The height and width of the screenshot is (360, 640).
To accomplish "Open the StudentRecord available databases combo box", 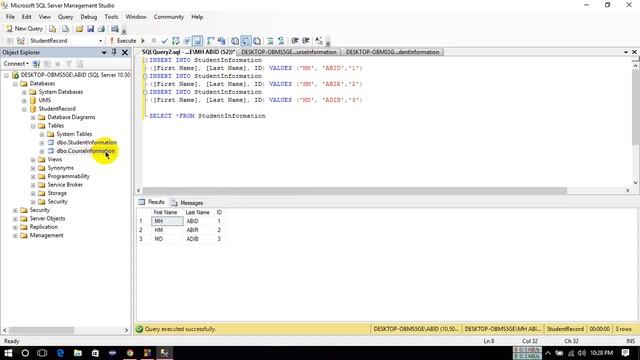I will coord(65,41).
